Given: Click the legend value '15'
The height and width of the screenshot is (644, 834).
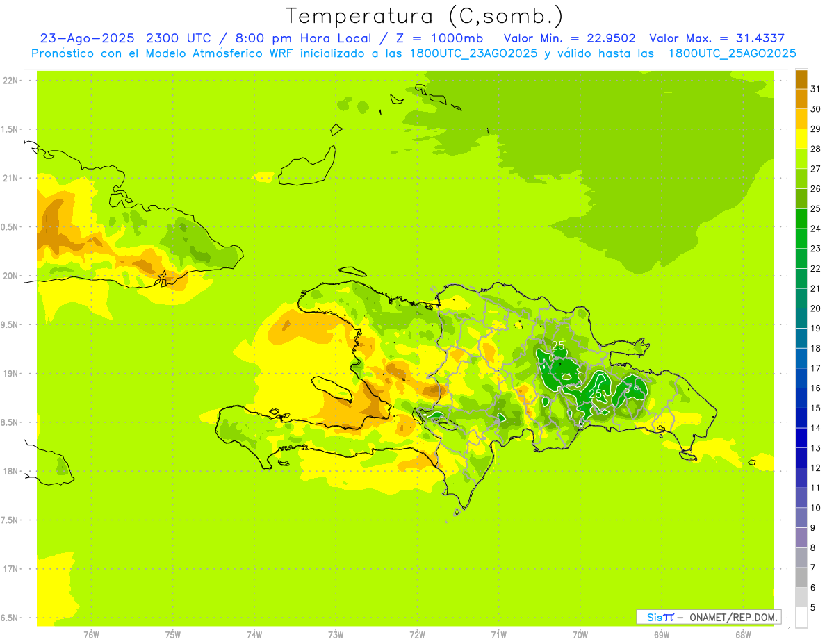Looking at the screenshot, I should tap(816, 408).
